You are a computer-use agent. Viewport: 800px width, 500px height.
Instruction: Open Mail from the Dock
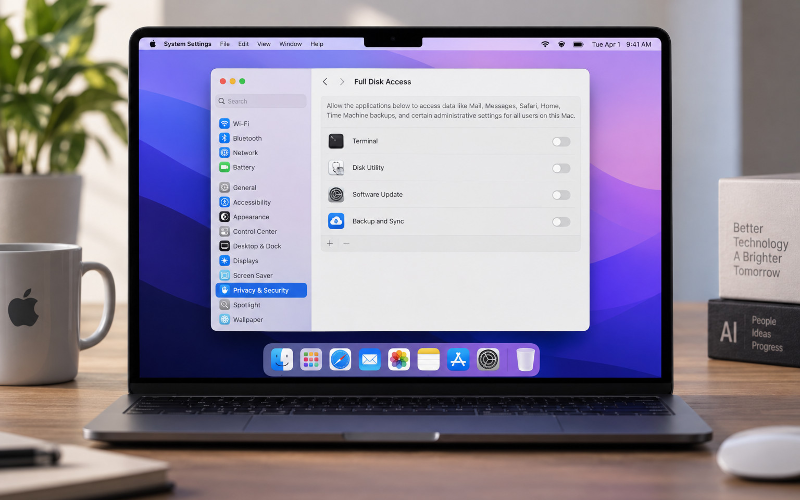tap(369, 360)
